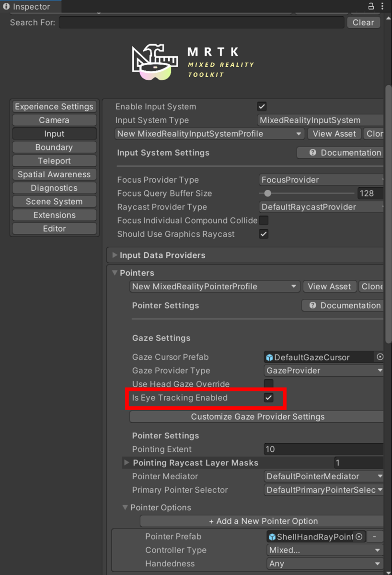
Task: Toggle Is Eye Tracking Enabled checkbox
Action: coord(269,398)
